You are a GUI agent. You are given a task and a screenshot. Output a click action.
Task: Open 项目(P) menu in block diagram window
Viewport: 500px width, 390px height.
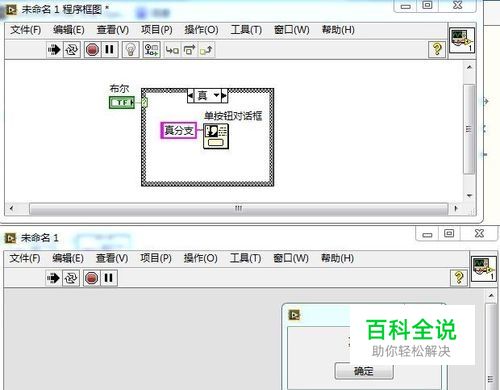pos(157,30)
